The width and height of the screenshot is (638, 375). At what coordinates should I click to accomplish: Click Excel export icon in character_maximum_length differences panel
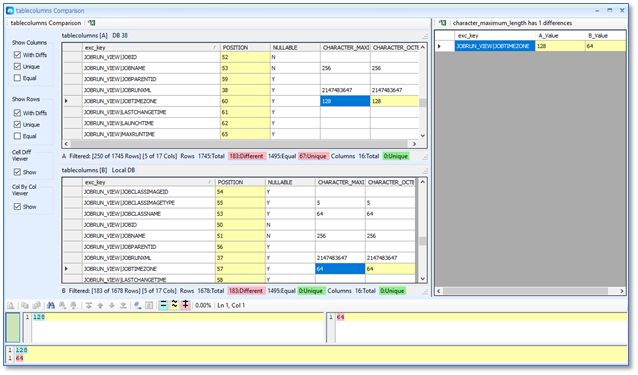tap(443, 23)
